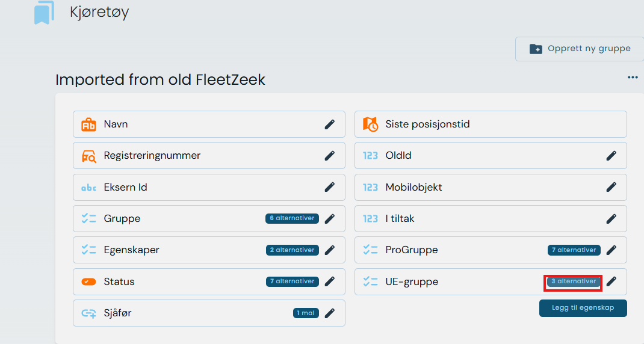Open the three-dot menu for the group
This screenshot has height=344, width=644.
coord(633,78)
